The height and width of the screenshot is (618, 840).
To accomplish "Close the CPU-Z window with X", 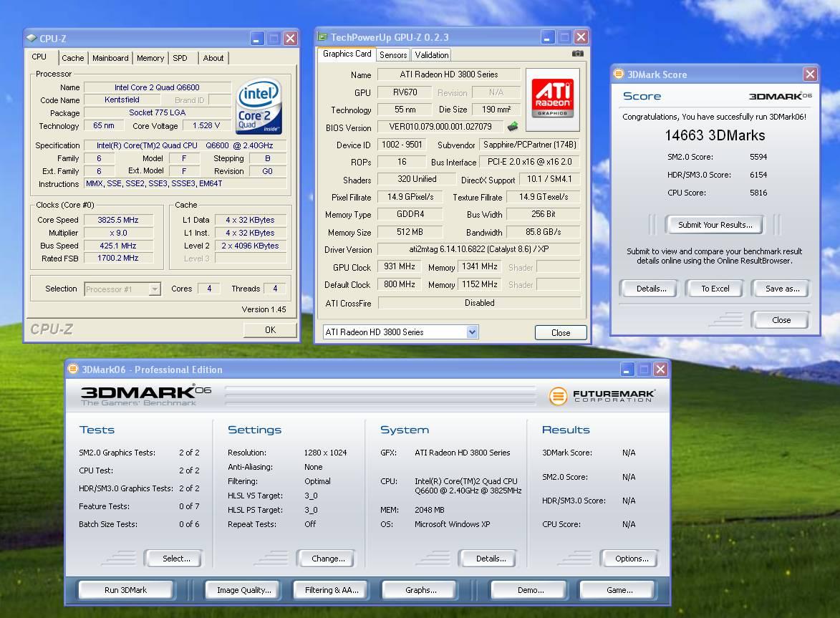I will (x=290, y=39).
